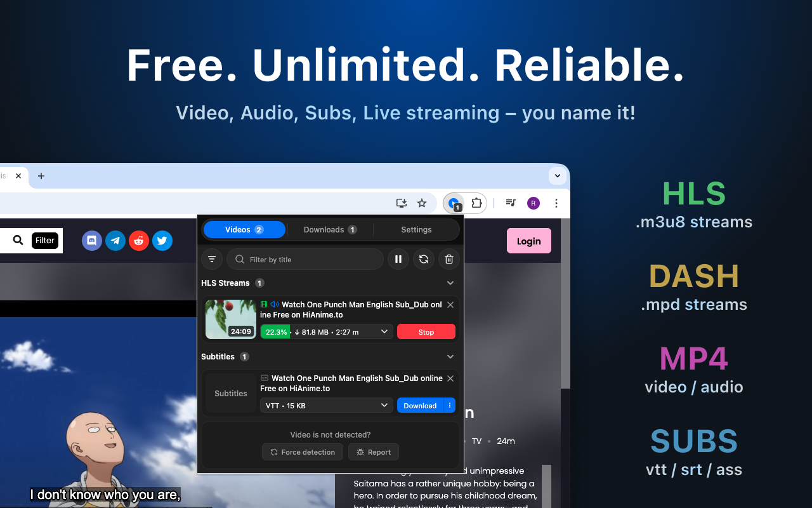
Task: Click the audio speaker icon on HLS entry
Action: click(275, 305)
